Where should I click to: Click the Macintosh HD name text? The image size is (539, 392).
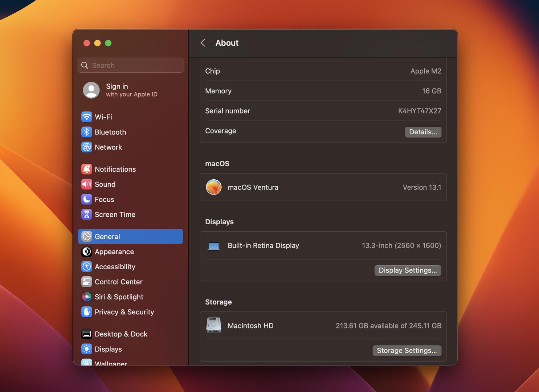point(250,326)
